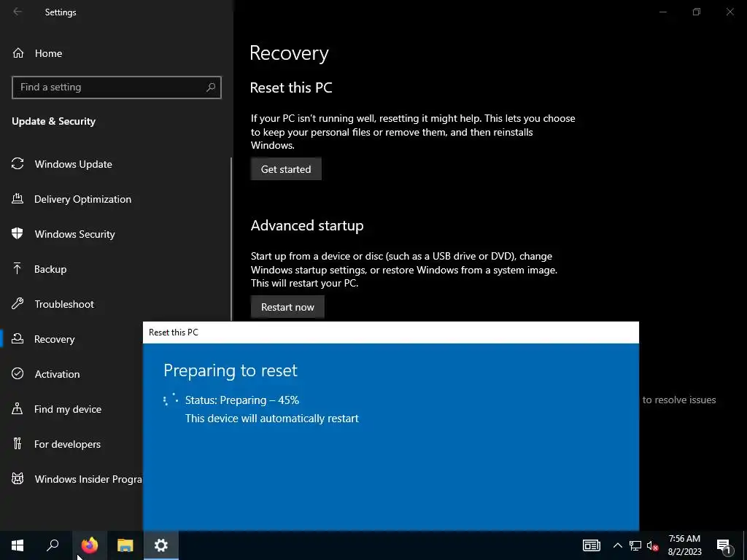Click For developers tools icon

pyautogui.click(x=18, y=443)
